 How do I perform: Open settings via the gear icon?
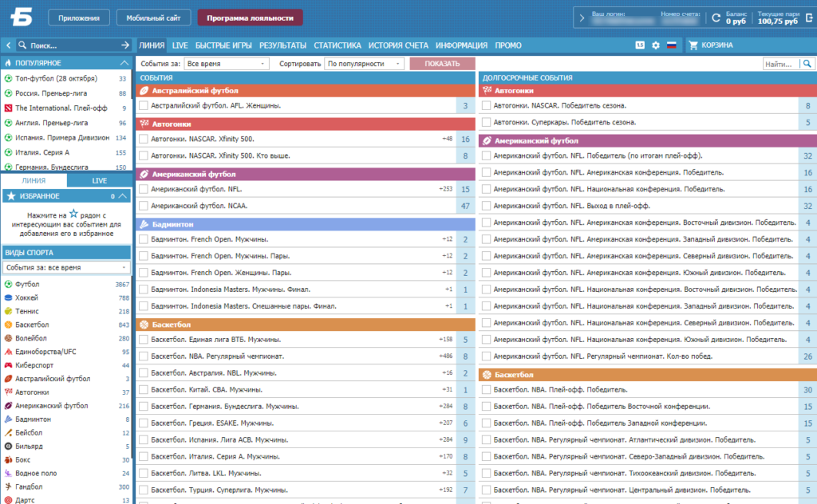(x=656, y=45)
